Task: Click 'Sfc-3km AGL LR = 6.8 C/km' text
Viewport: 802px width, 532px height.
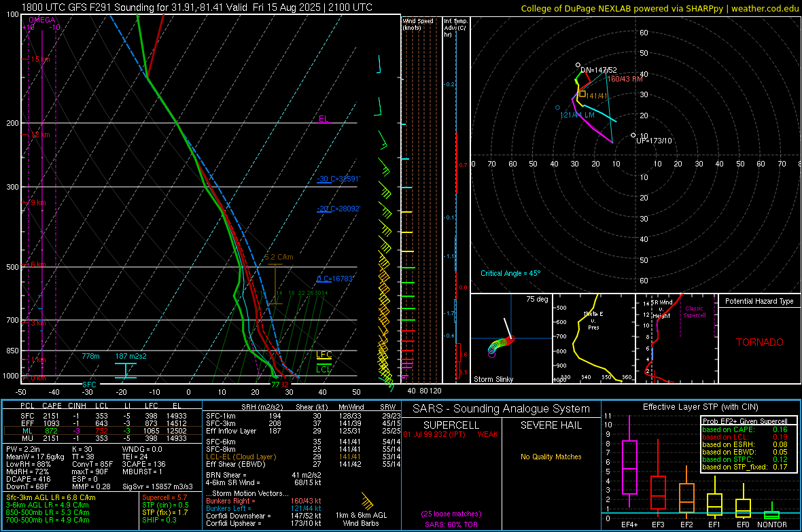Action: click(x=51, y=498)
